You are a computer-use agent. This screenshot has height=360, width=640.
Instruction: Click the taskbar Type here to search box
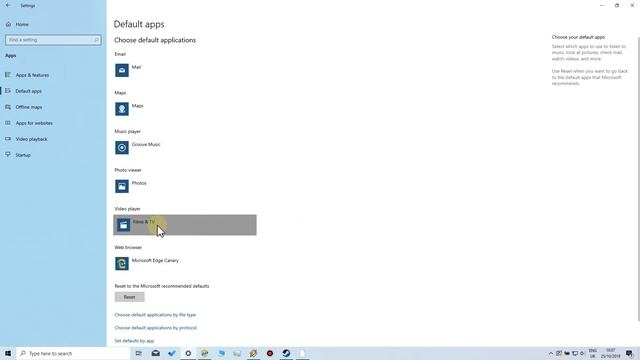tap(73, 353)
